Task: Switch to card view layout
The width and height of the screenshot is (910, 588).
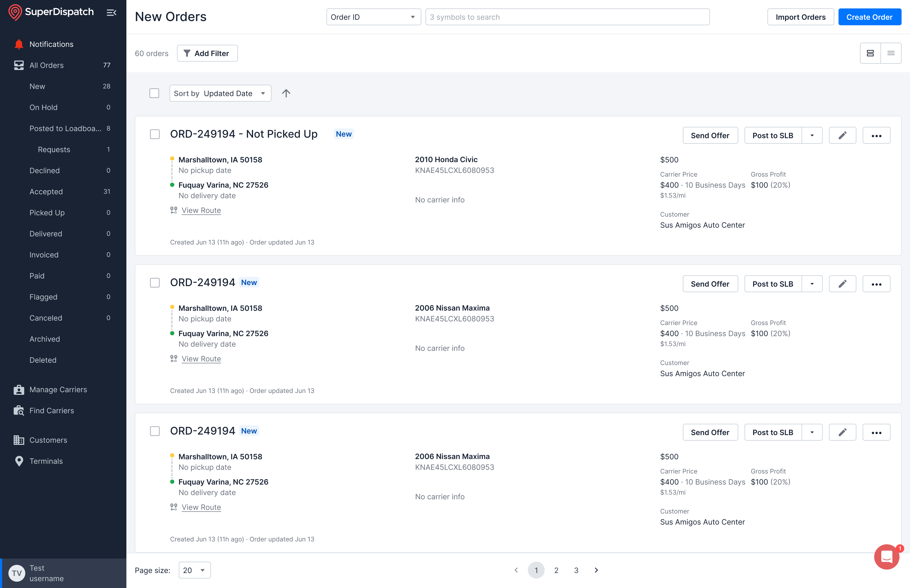Action: (x=870, y=53)
